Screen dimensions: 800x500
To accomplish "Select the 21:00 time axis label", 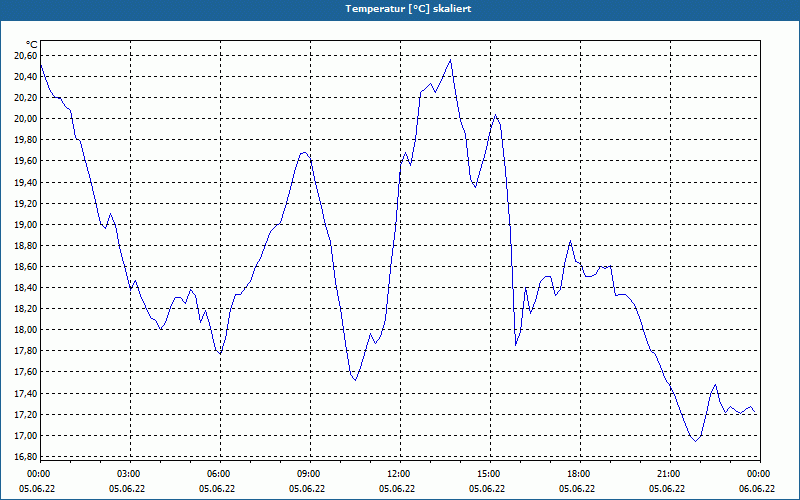I will [670, 474].
